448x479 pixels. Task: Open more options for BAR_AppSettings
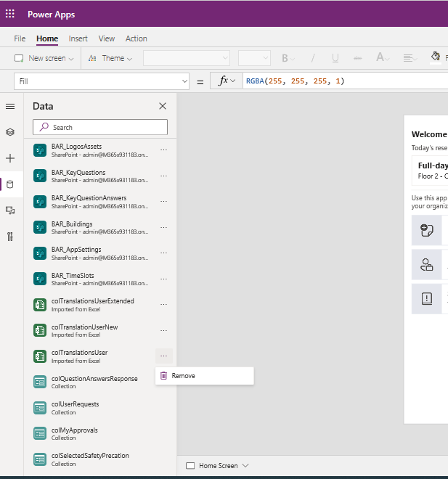point(164,253)
